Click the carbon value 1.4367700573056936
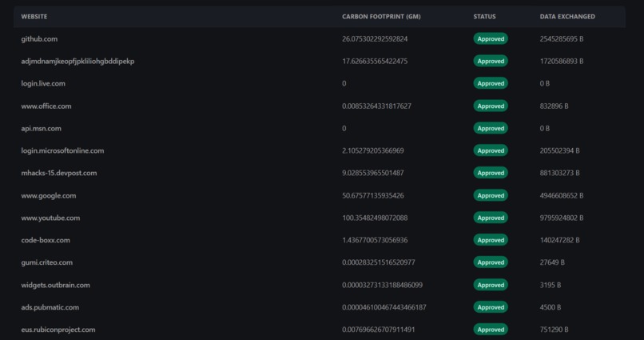 [x=375, y=240]
